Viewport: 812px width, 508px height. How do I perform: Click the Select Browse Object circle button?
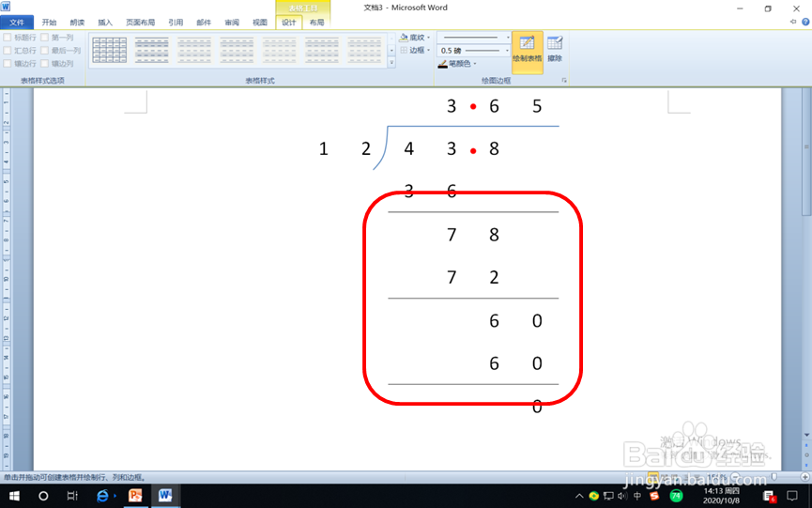[806, 455]
